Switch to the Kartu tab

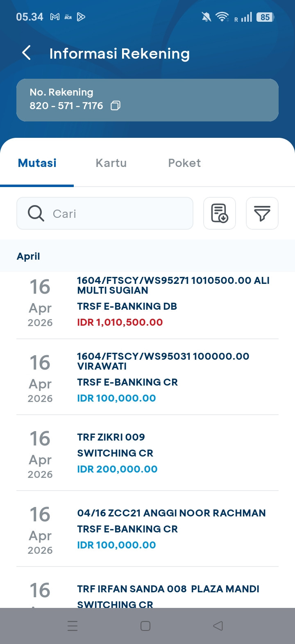click(111, 163)
